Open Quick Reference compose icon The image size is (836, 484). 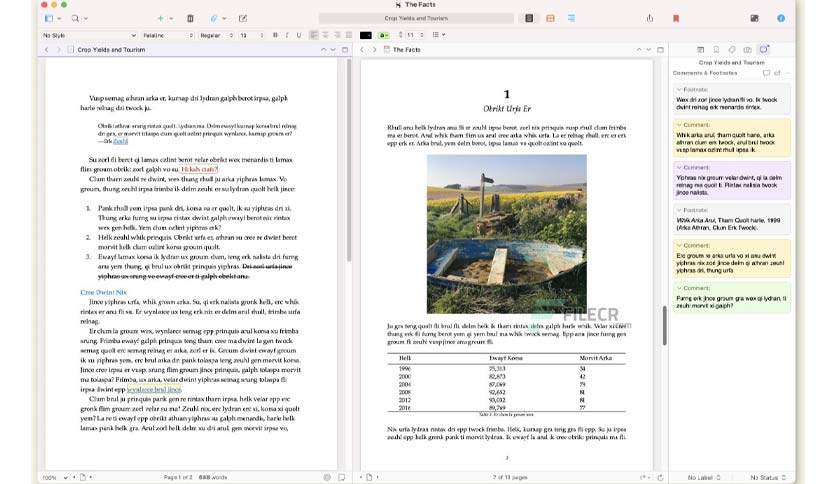click(243, 18)
